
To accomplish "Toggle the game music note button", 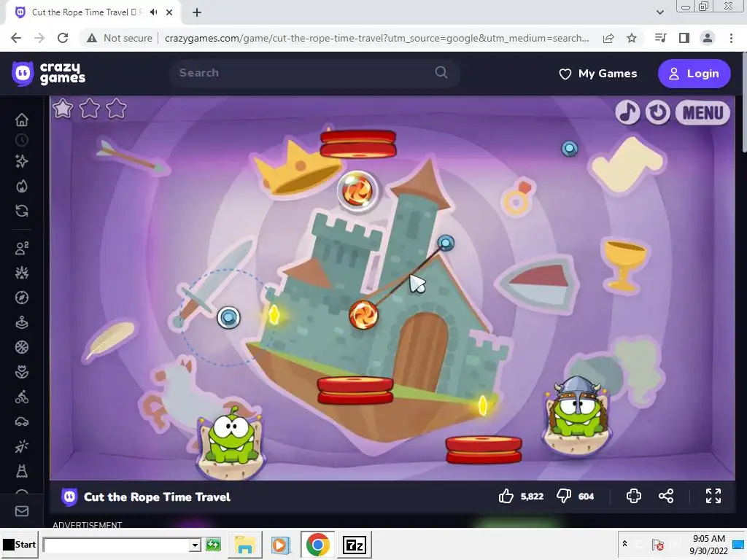I will pyautogui.click(x=627, y=113).
